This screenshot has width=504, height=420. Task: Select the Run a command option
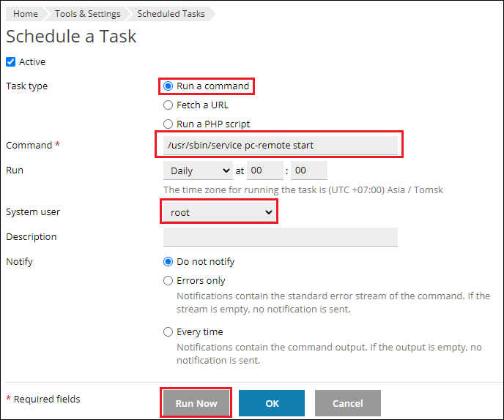tap(168, 86)
